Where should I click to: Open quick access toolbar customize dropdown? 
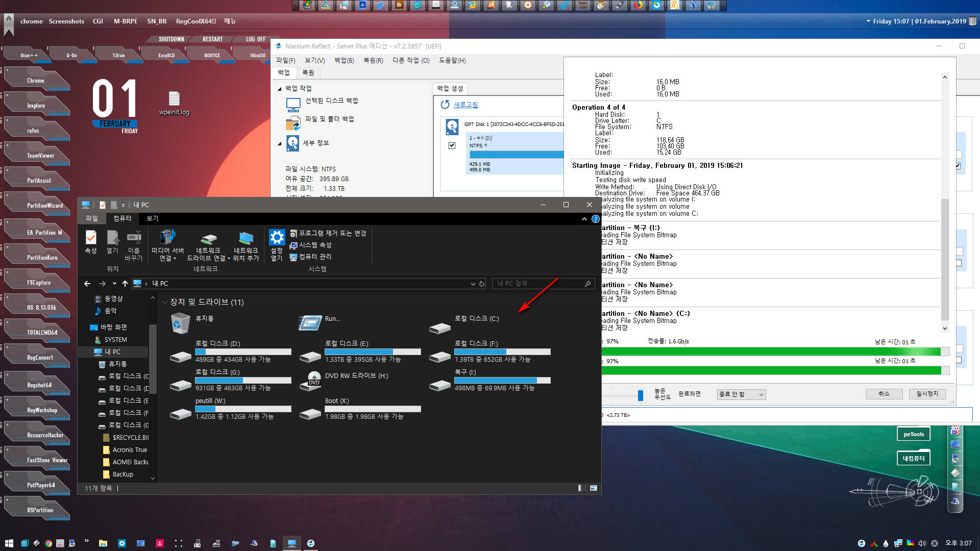click(x=123, y=205)
